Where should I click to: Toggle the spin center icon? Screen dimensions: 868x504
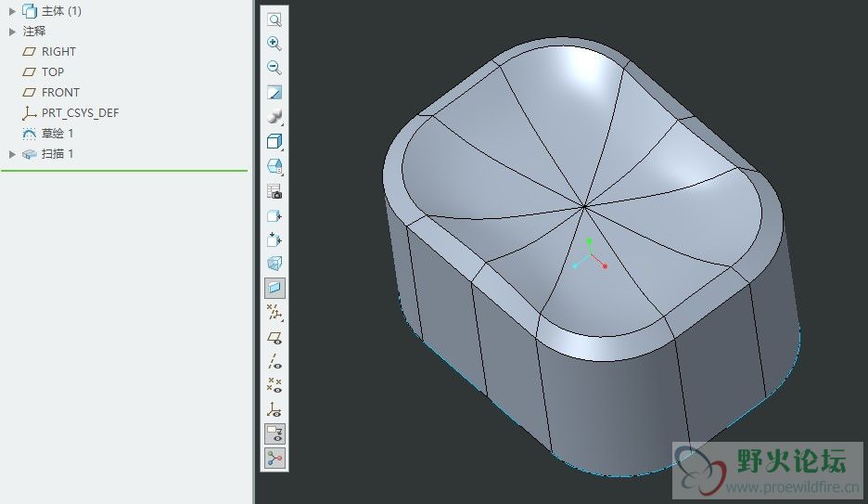click(274, 458)
